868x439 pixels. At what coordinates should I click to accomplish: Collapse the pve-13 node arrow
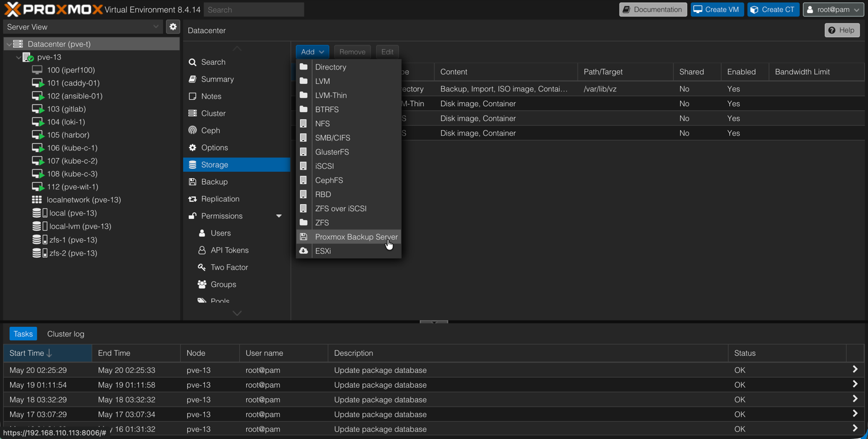pyautogui.click(x=18, y=57)
